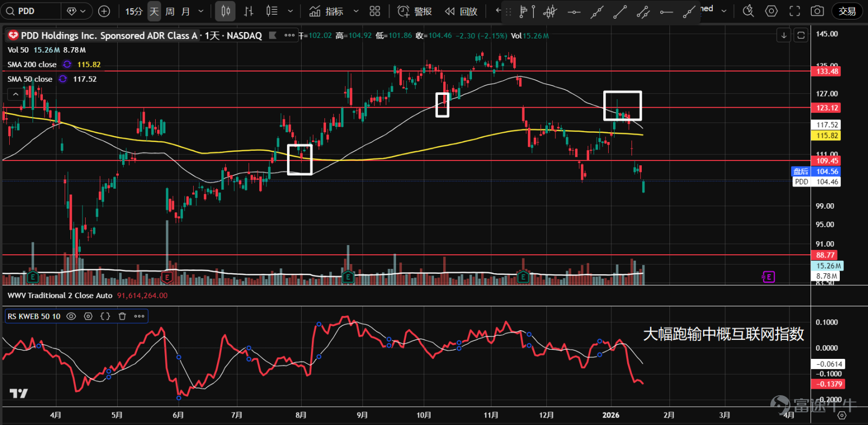
Task: Select the 天 daily timeframe
Action: pos(154,11)
